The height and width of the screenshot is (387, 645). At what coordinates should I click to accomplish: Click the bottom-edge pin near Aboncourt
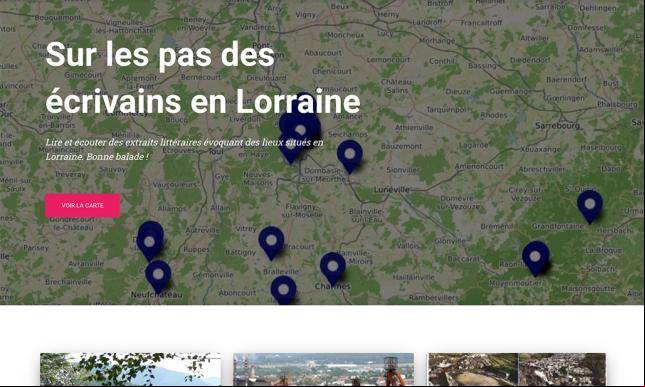point(283,290)
